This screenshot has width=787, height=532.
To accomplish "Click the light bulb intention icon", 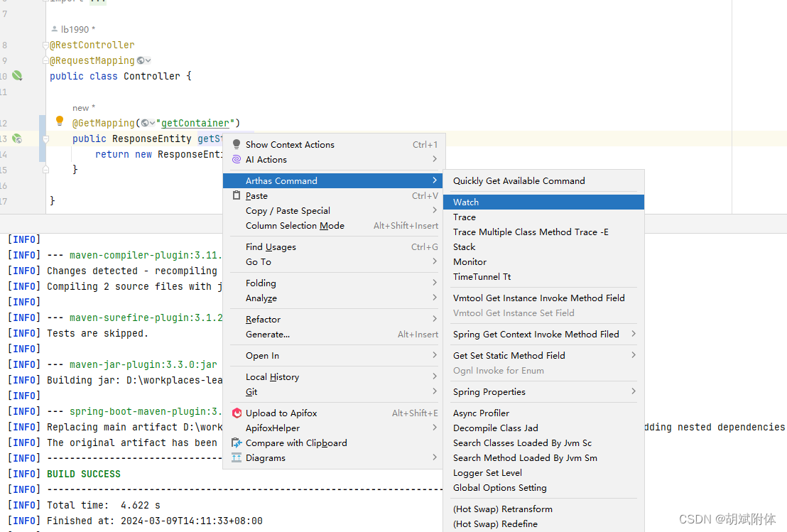I will [60, 121].
